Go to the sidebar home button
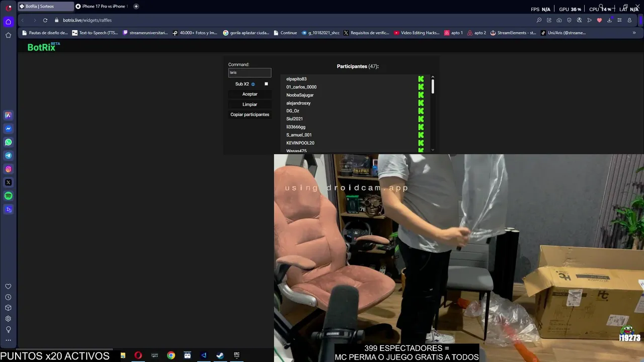644x362 pixels. tap(8, 22)
